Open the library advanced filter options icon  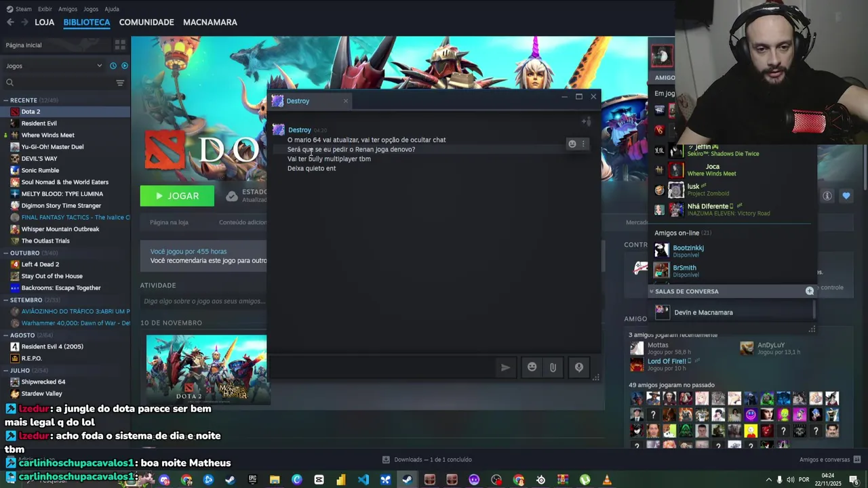(120, 83)
